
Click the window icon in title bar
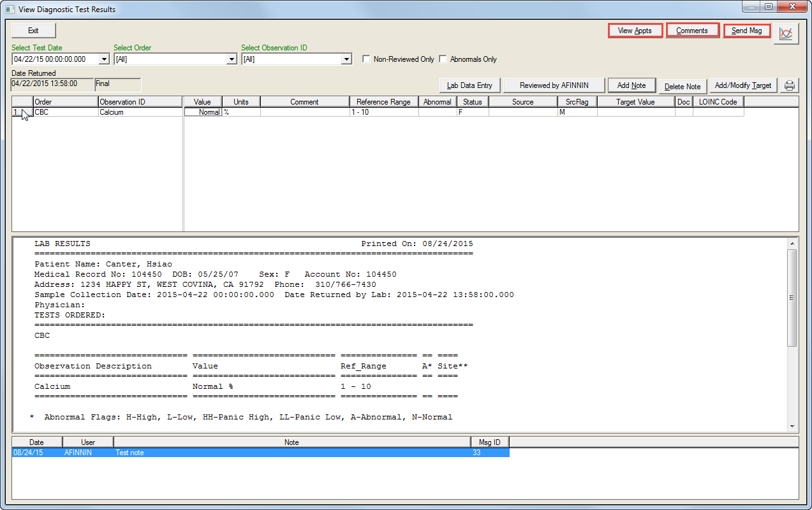pyautogui.click(x=10, y=9)
